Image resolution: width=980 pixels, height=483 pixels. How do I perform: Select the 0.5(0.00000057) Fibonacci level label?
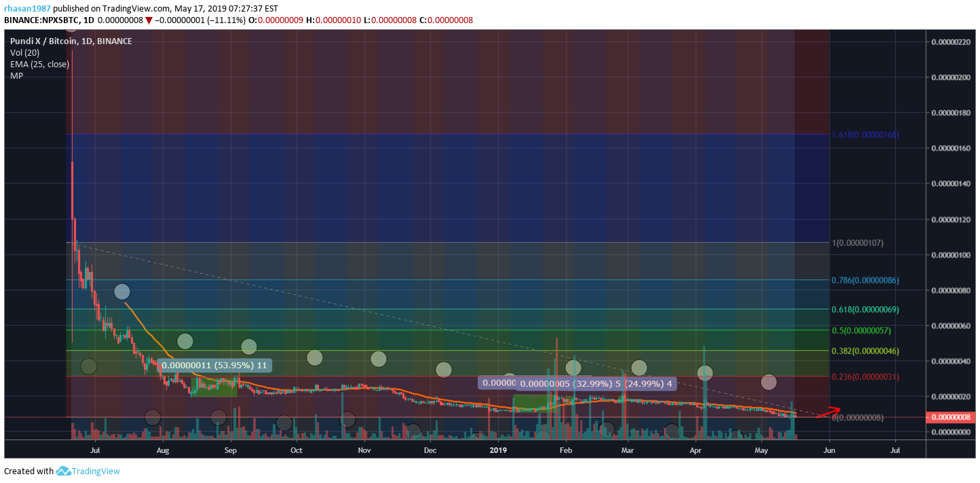[x=861, y=330]
